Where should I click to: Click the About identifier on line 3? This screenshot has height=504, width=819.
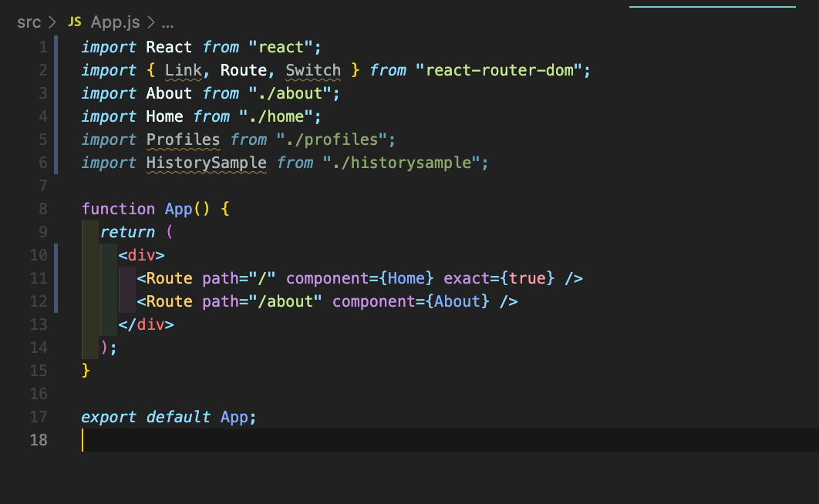point(169,93)
